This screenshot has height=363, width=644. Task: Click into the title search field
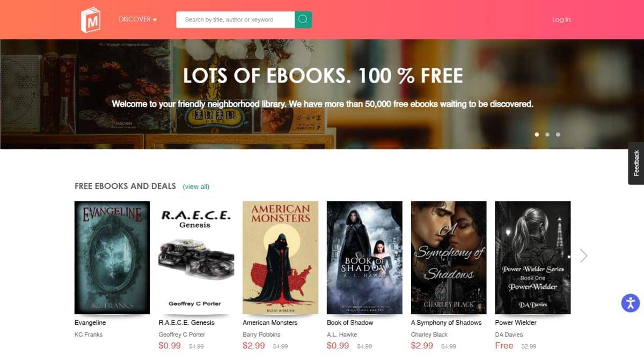coord(236,19)
